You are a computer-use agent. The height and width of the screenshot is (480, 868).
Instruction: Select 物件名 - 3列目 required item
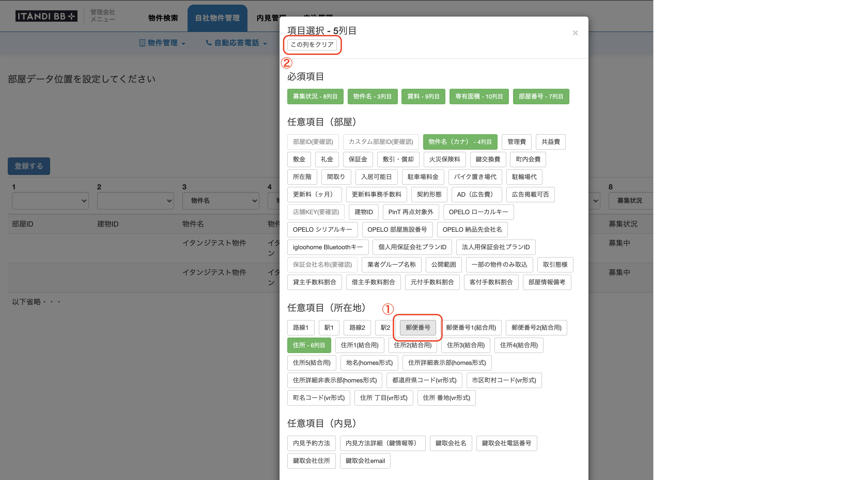[x=372, y=96]
